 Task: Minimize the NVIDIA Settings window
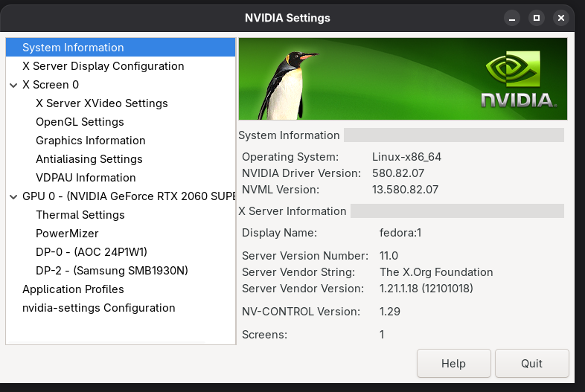(512, 18)
